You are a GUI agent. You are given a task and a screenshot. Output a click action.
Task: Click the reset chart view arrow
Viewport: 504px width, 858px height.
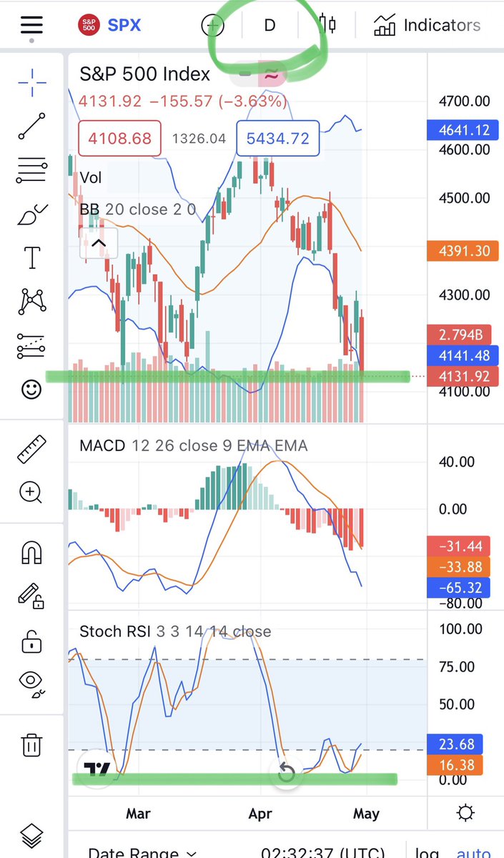[x=286, y=772]
